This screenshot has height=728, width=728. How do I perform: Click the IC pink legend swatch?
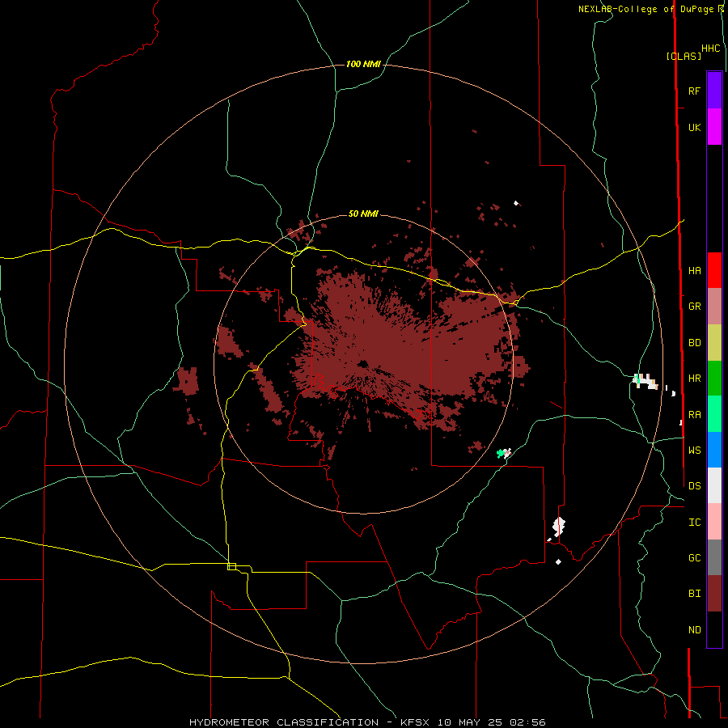pyautogui.click(x=714, y=522)
